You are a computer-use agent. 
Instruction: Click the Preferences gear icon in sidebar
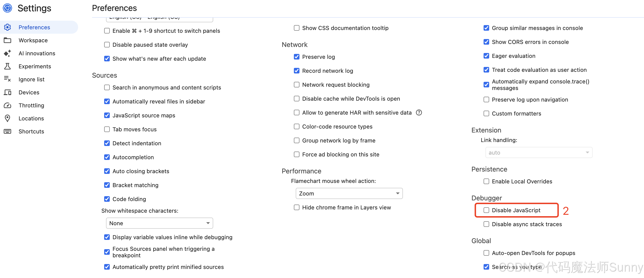[x=7, y=27]
